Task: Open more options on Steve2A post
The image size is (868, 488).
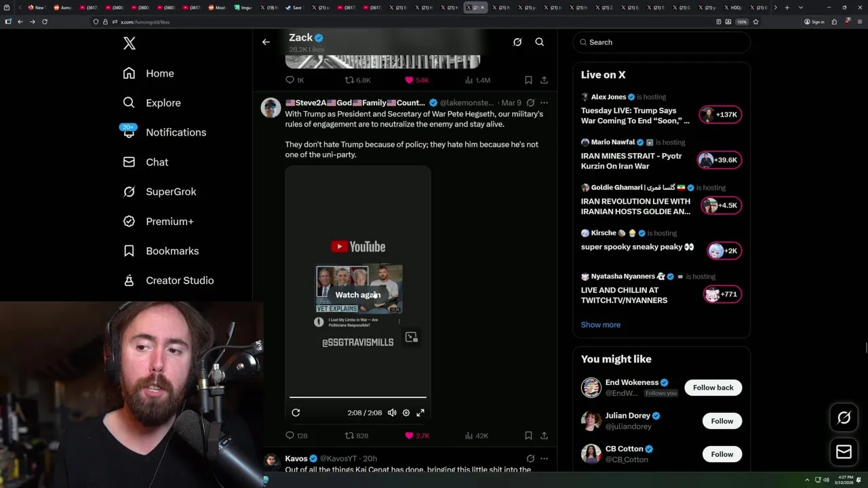Action: pos(544,103)
